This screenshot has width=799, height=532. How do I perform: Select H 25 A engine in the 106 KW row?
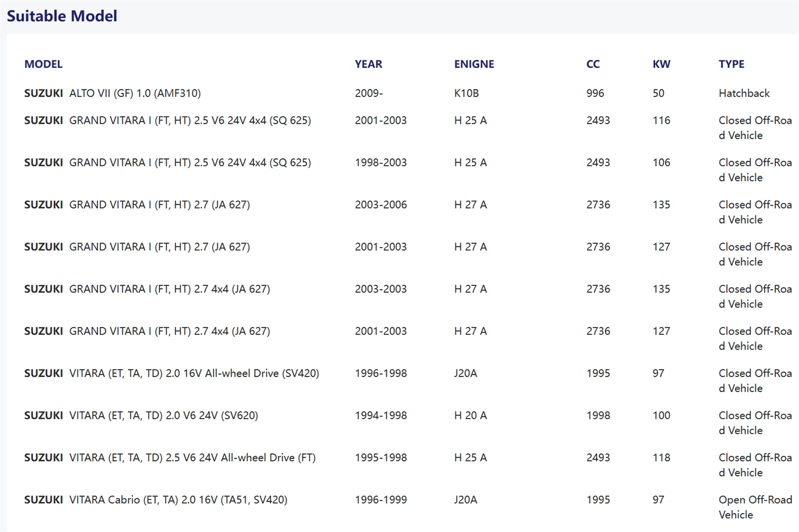[470, 163]
